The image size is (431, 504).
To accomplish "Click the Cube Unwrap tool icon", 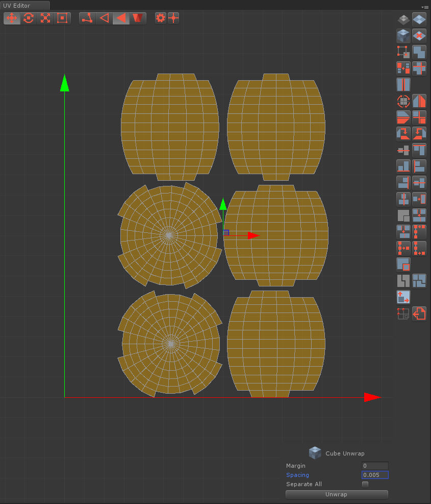I will point(403,35).
